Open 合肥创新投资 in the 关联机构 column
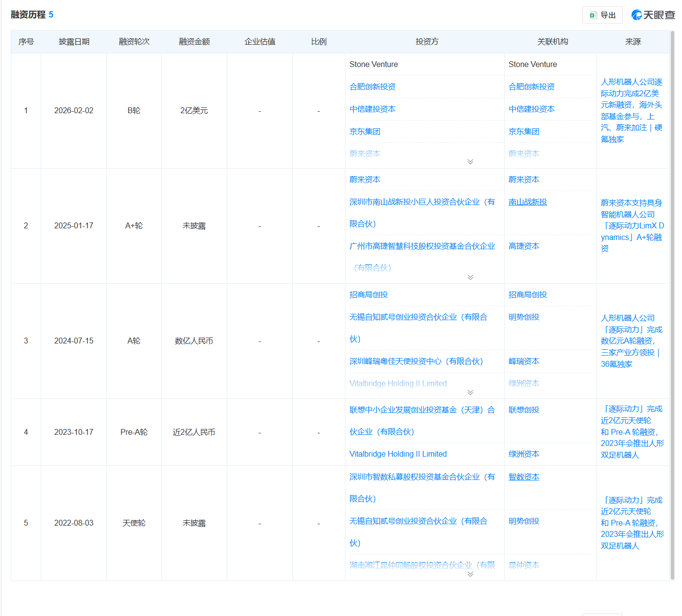Image resolution: width=682 pixels, height=616 pixels. click(x=531, y=86)
